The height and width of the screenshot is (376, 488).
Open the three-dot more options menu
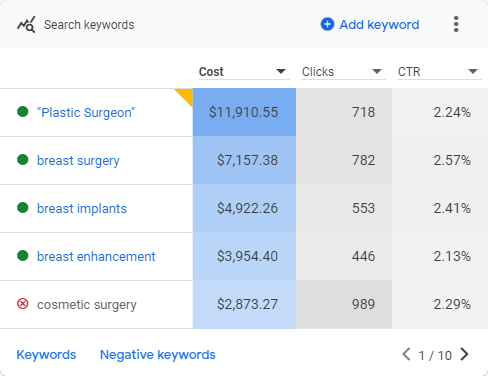tap(456, 24)
